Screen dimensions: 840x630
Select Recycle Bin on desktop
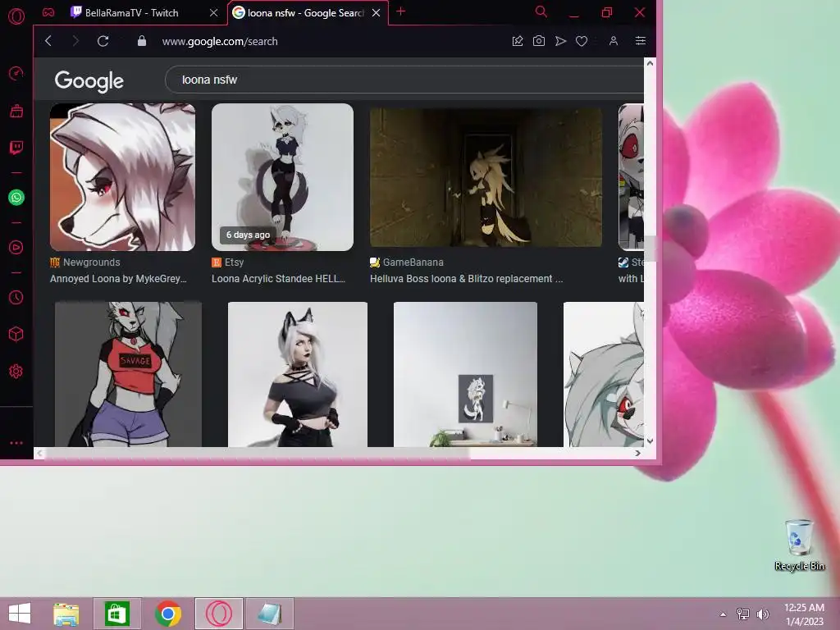click(x=799, y=545)
